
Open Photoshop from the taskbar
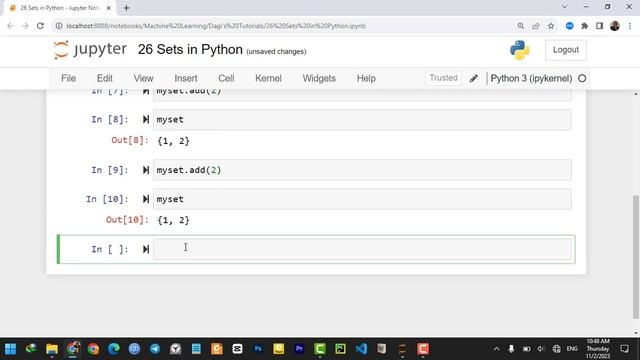point(258,349)
